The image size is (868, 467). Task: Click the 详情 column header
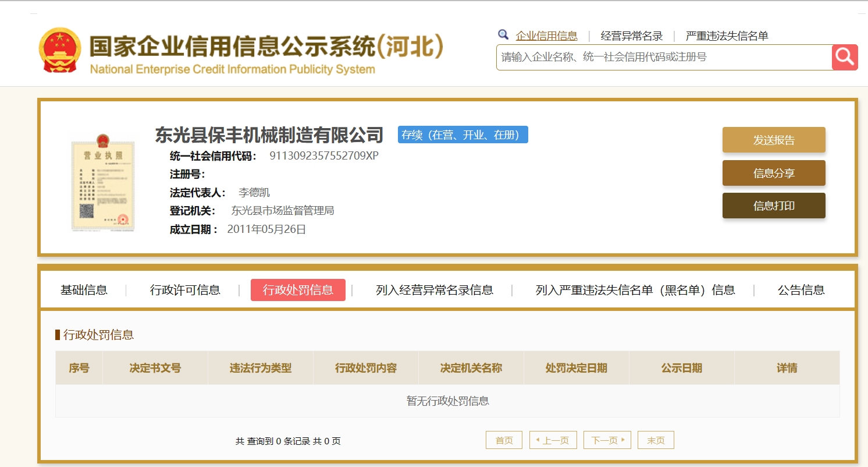tap(787, 368)
